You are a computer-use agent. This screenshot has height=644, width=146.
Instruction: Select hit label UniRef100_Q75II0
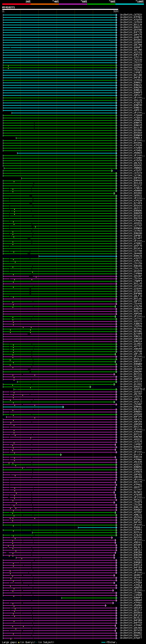(x=131, y=58)
